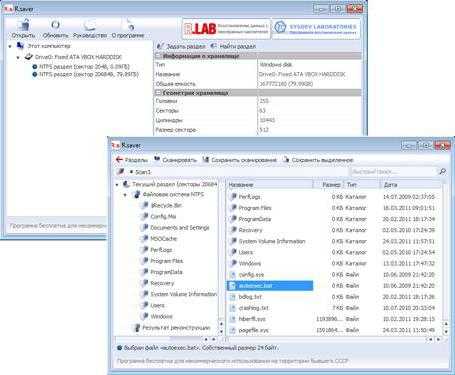
Task: Click the Быстрый поиск search field
Action: pos(393,171)
